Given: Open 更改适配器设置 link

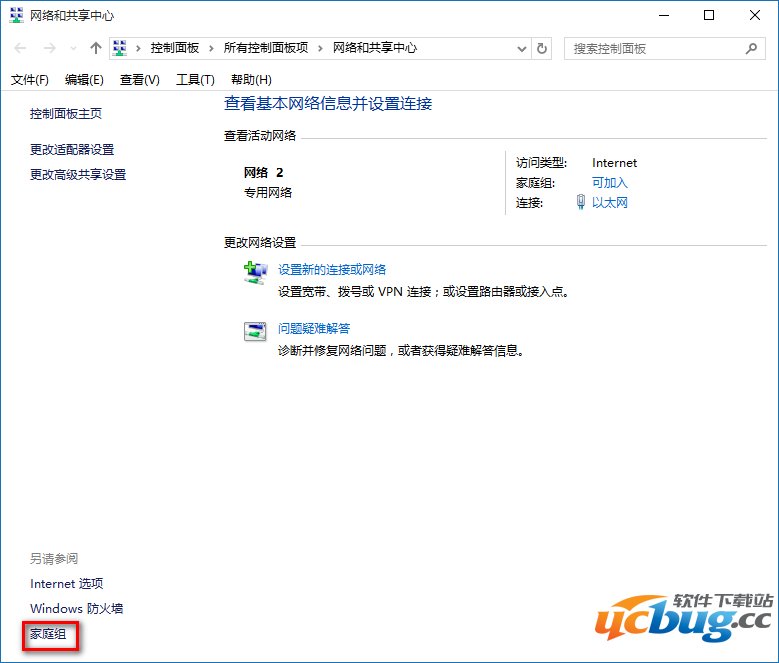Looking at the screenshot, I should point(72,150).
